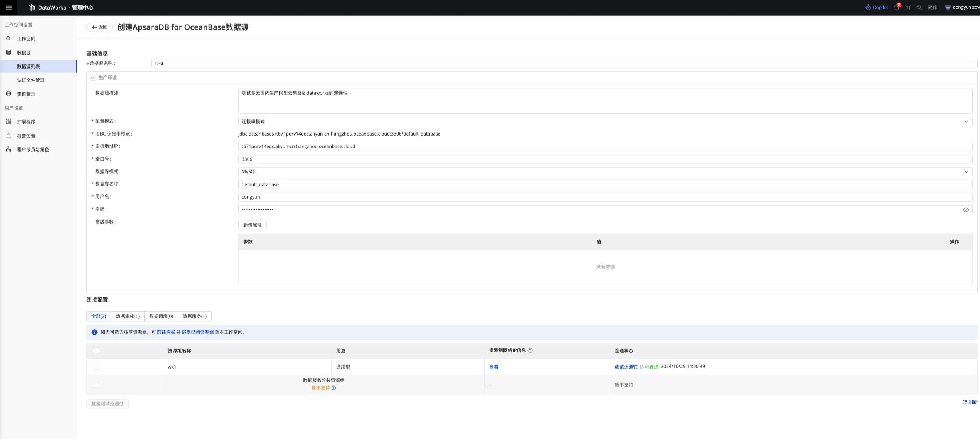
Task: Click the 数据源 database icon in the sidebar
Action: click(x=8, y=52)
